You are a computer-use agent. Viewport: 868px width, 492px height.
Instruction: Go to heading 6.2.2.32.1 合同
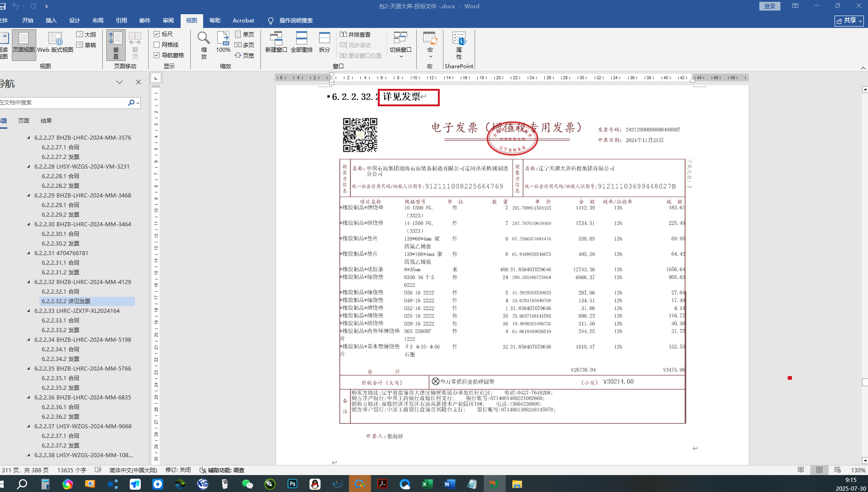61,291
